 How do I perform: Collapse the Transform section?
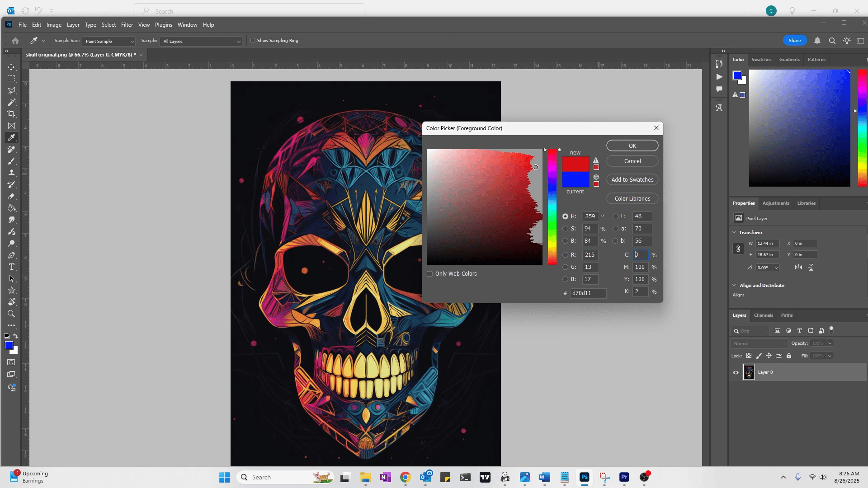point(734,232)
